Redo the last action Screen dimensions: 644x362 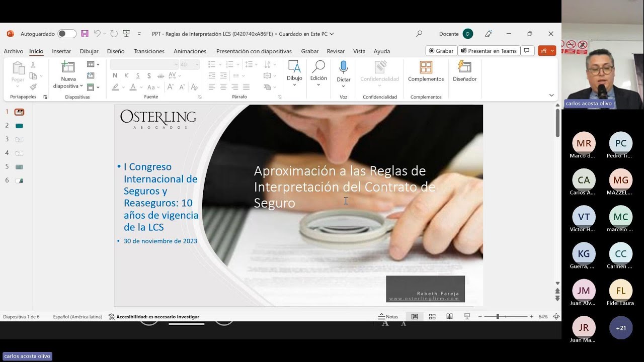(x=114, y=34)
